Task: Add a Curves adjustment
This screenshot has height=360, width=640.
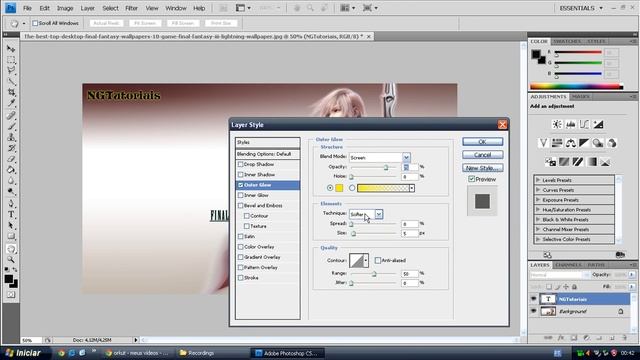Action: (584, 124)
